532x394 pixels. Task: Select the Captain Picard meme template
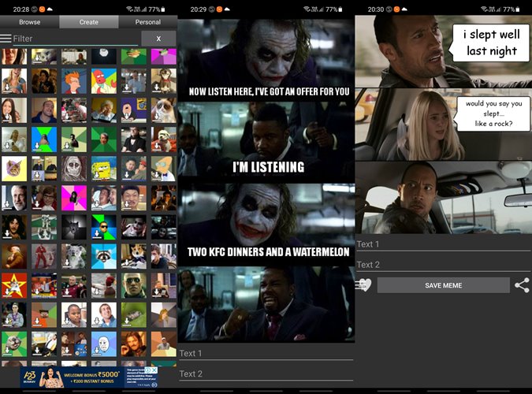pyautogui.click(x=74, y=285)
